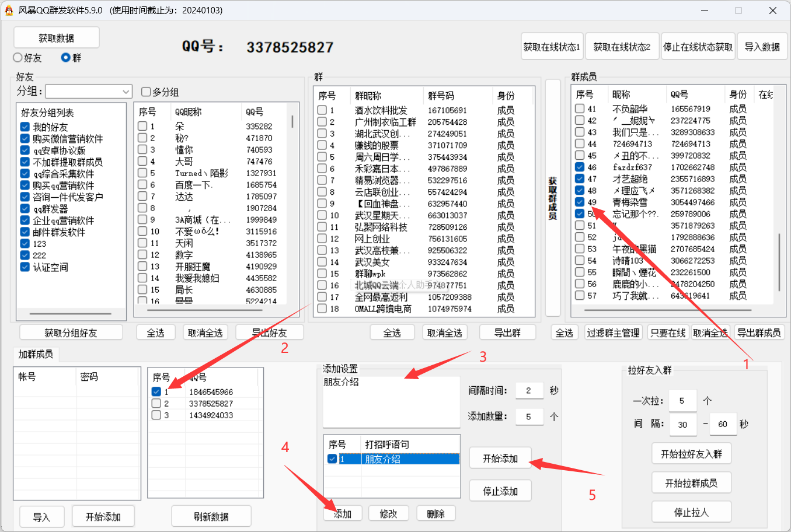Click 取消全选 under the friends list

205,332
